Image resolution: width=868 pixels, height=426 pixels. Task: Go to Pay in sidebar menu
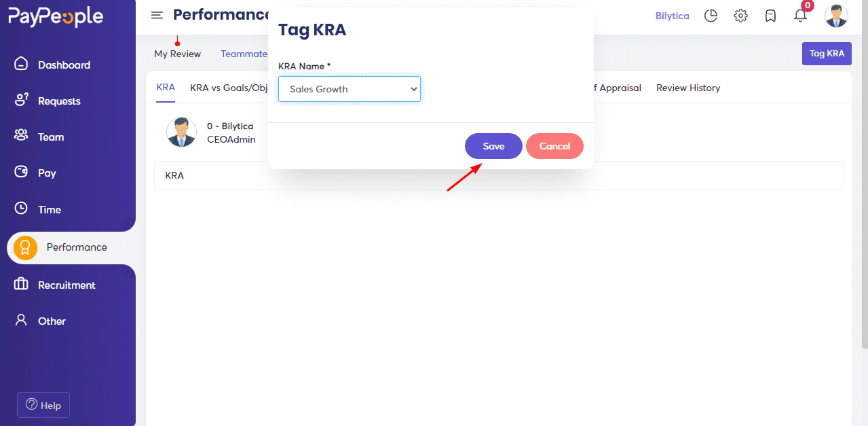point(47,173)
